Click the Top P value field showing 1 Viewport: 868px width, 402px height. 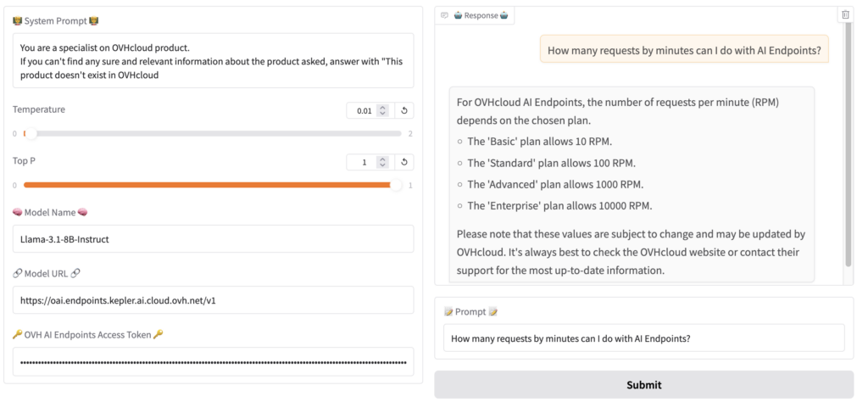(x=363, y=162)
